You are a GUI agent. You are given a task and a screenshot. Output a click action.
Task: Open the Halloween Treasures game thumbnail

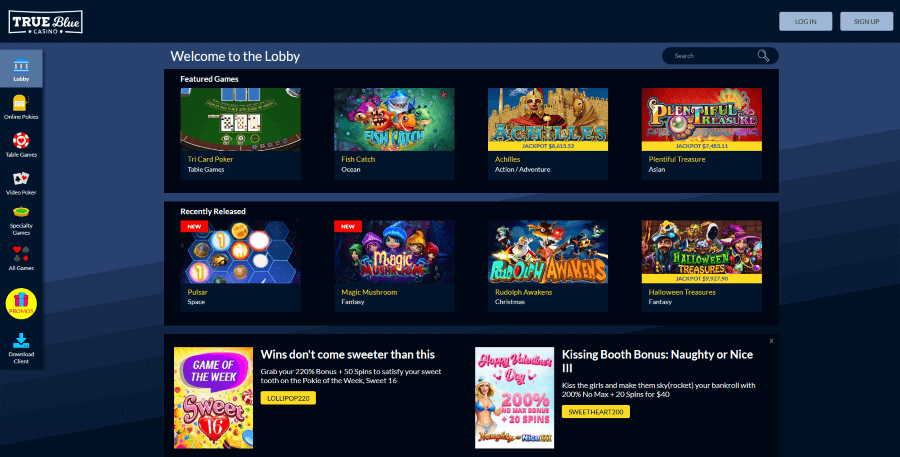coord(701,252)
